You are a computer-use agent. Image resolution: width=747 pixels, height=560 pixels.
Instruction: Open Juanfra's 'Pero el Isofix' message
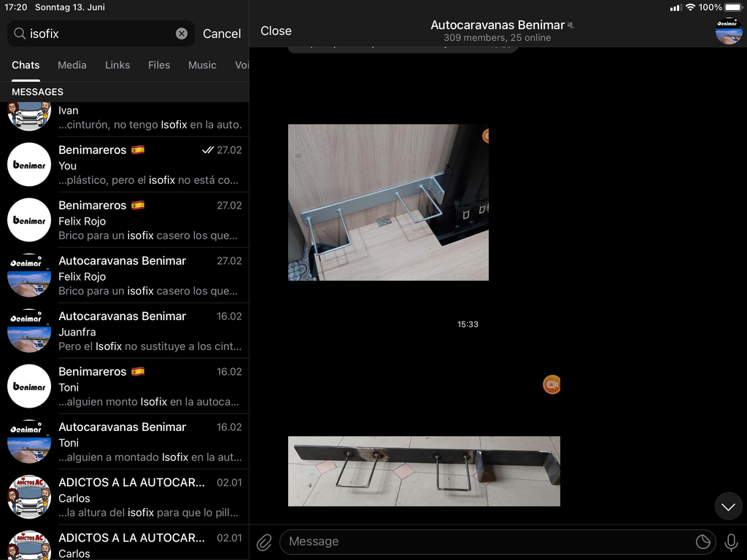tap(124, 330)
